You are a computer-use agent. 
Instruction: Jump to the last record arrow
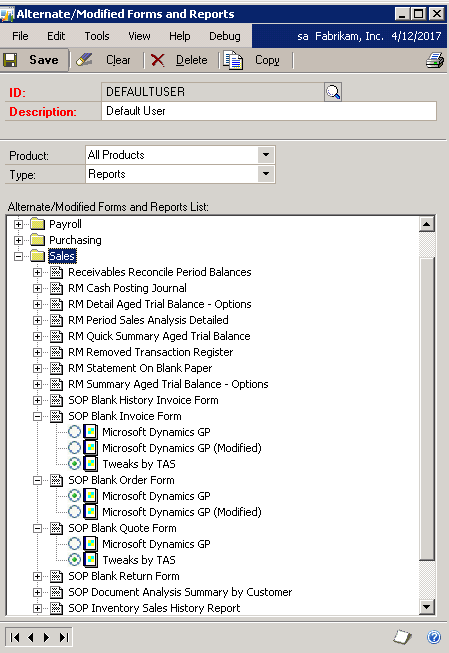point(64,637)
